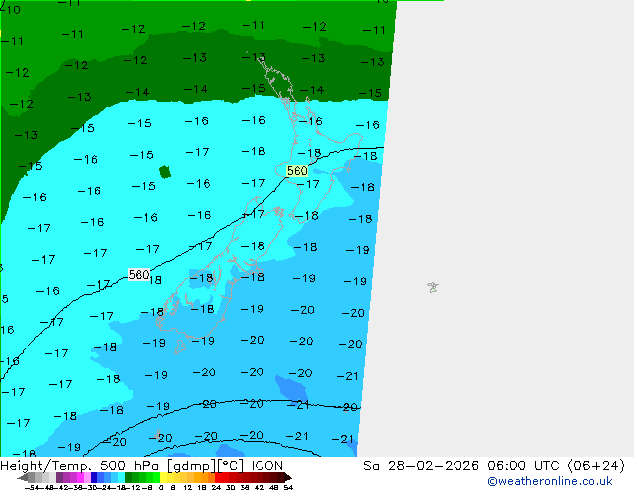
Task: Open the weatheronline.co.uk copyright link
Action: pos(549,481)
